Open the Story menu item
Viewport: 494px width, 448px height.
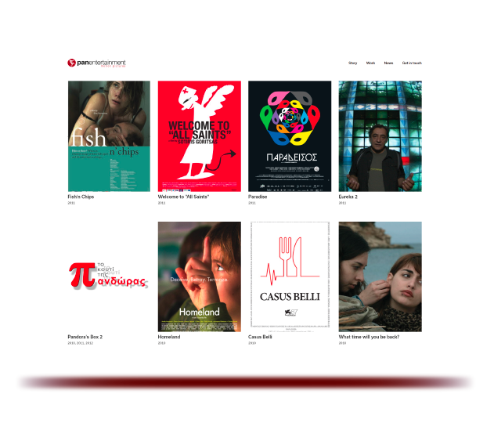(352, 63)
